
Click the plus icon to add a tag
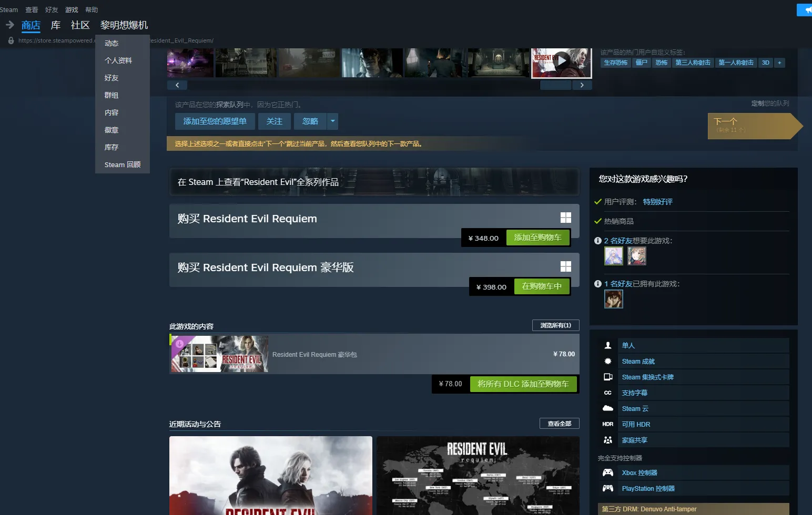(x=779, y=63)
